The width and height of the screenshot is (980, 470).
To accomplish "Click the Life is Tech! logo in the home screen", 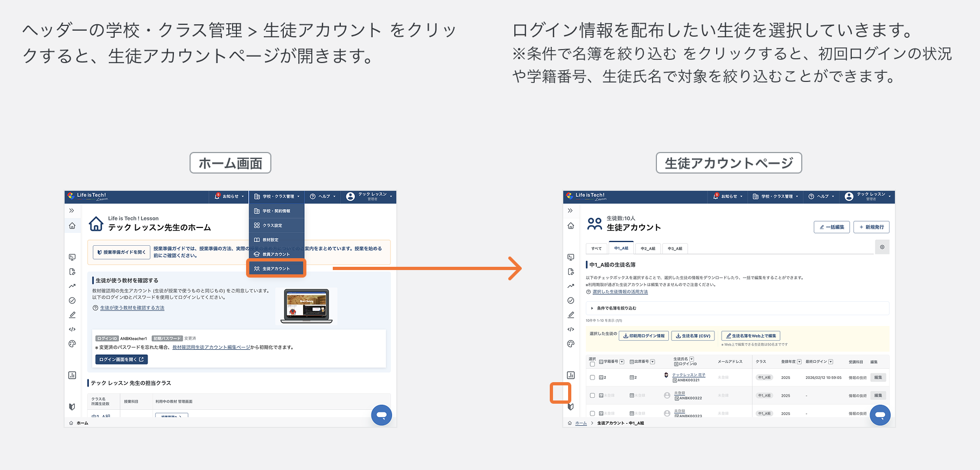I will coord(88,196).
